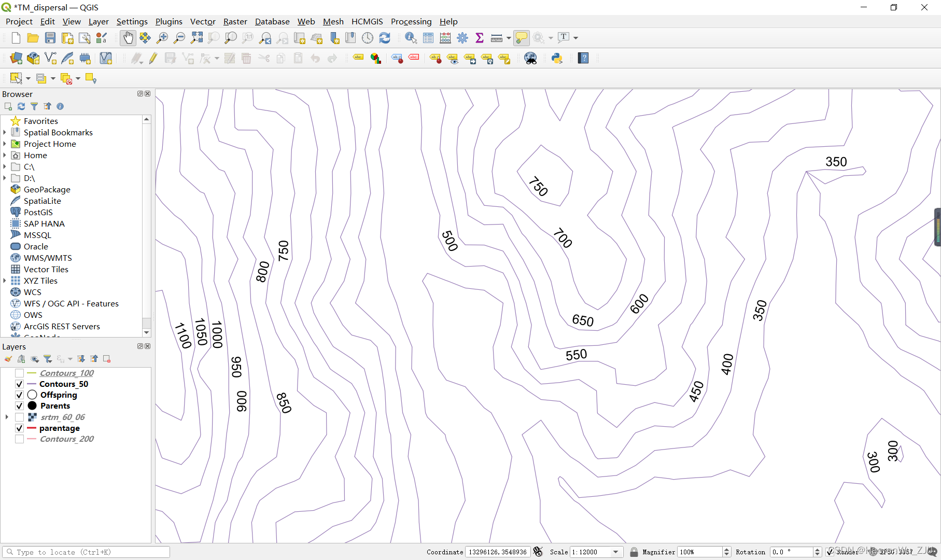Image resolution: width=941 pixels, height=560 pixels.
Task: Create a new GeoPackage layer icon
Action: (x=33, y=58)
